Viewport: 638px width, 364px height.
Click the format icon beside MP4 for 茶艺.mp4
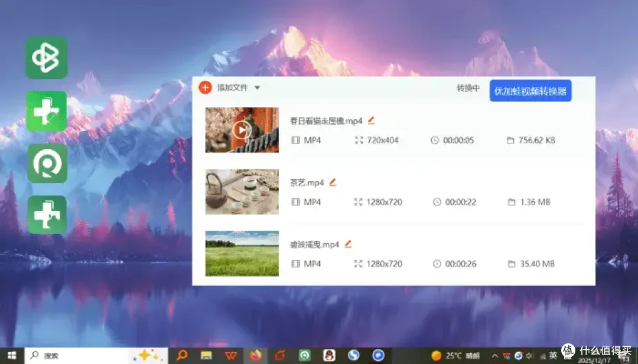(x=295, y=202)
